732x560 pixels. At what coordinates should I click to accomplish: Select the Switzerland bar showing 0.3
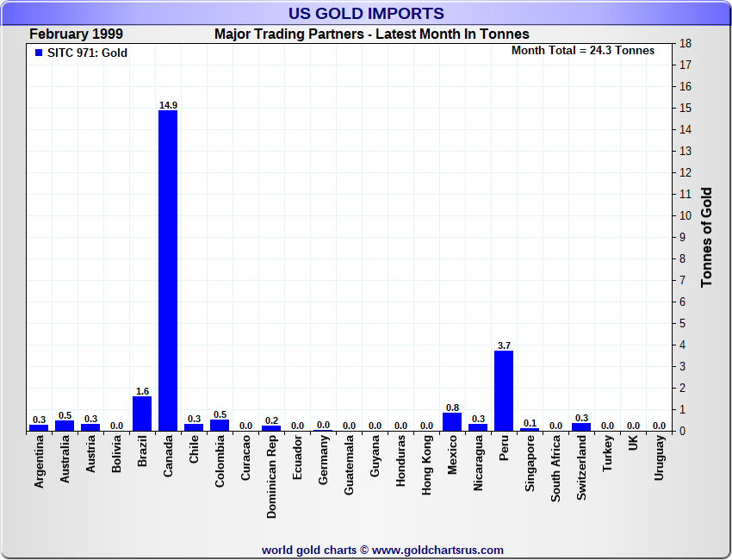pyautogui.click(x=581, y=427)
